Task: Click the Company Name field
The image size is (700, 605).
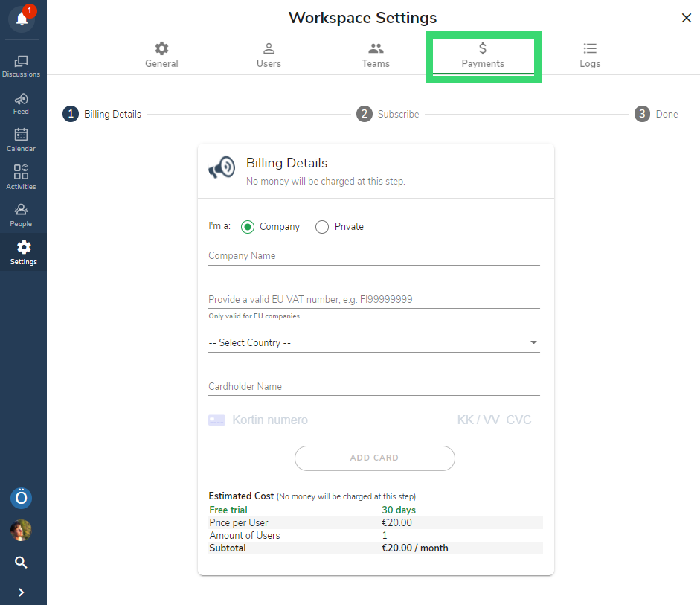Action: click(x=374, y=256)
